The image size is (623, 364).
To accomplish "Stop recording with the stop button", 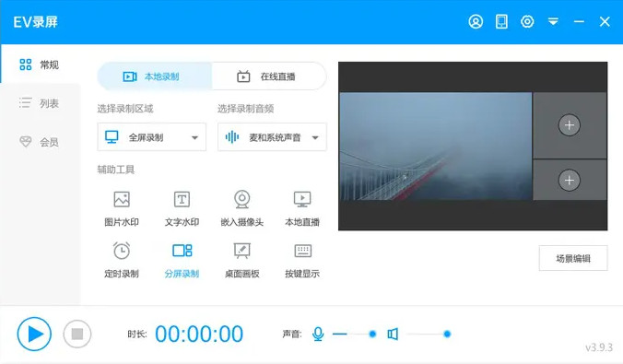I will (77, 334).
